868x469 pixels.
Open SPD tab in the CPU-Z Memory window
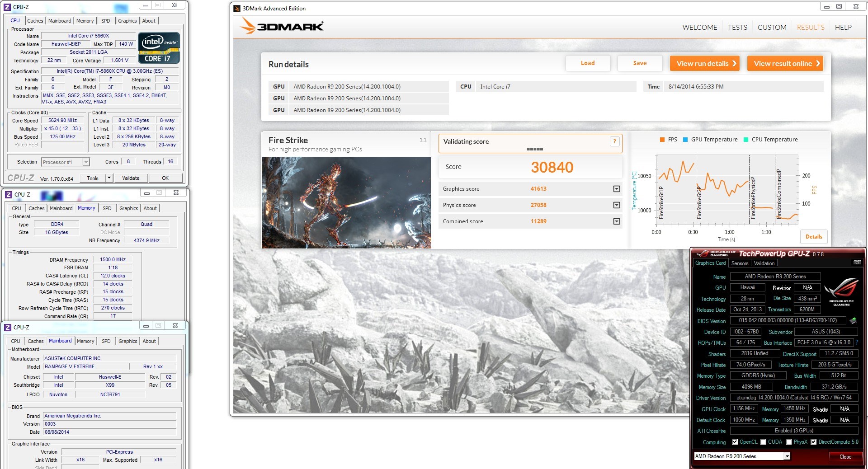coord(107,208)
